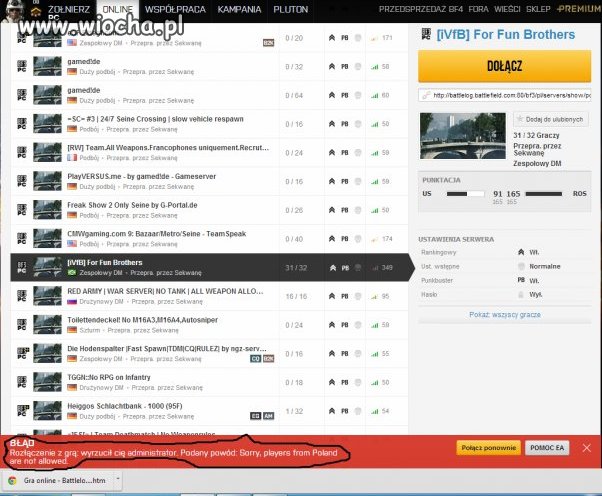Viewport: 602px width, 496px height.
Task: Click the map thumbnail of TGGN server row
Action: click(x=47, y=382)
